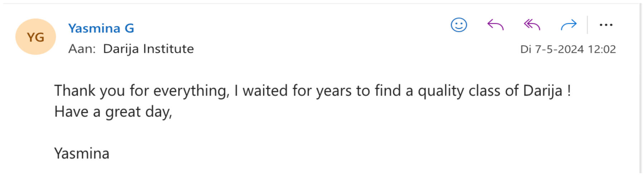Click the 12:02 time stamp
Screen dimensions: 644x177
(602, 49)
